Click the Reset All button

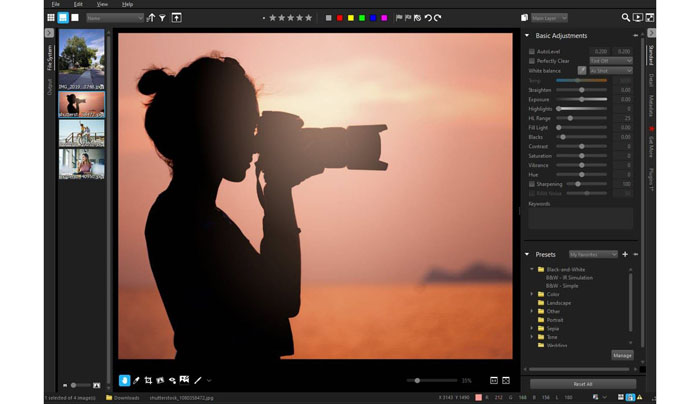click(582, 384)
